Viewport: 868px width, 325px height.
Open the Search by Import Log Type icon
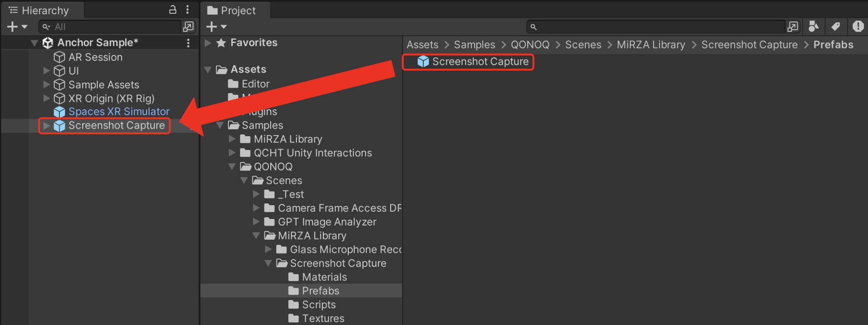tap(858, 27)
